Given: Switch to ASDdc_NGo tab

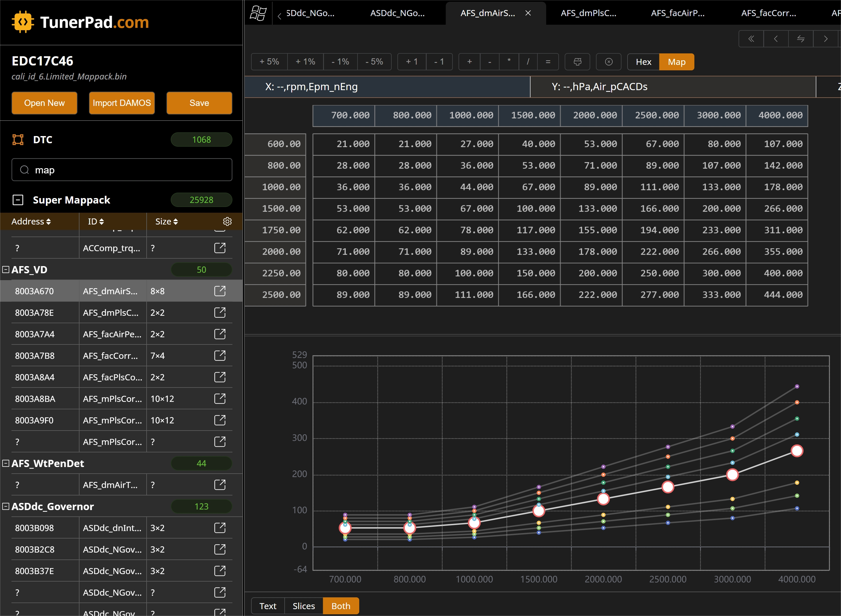Looking at the screenshot, I should [397, 13].
